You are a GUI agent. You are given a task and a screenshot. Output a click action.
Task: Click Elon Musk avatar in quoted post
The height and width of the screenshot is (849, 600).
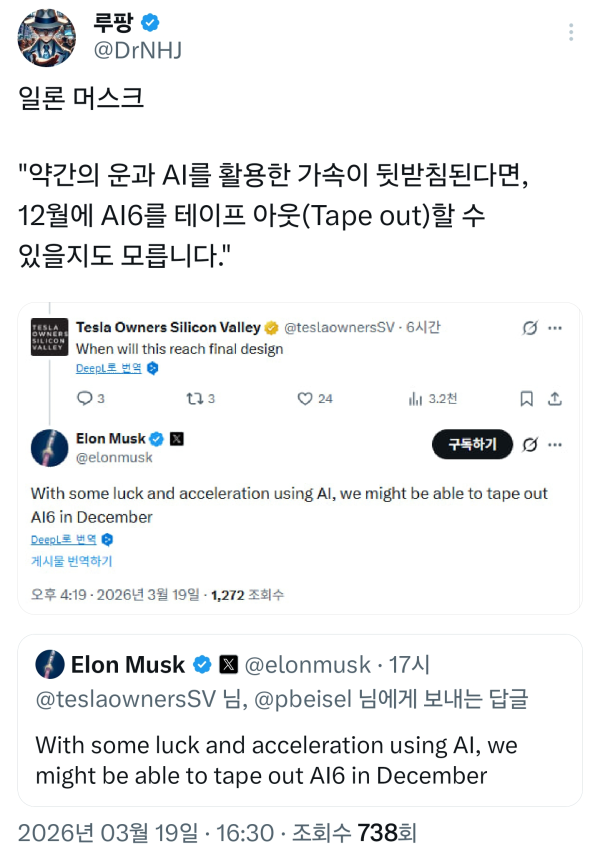pyautogui.click(x=50, y=664)
